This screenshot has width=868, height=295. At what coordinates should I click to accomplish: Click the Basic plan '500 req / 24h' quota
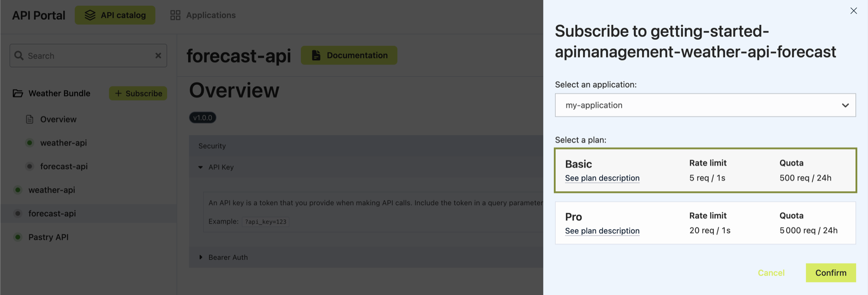(x=805, y=178)
